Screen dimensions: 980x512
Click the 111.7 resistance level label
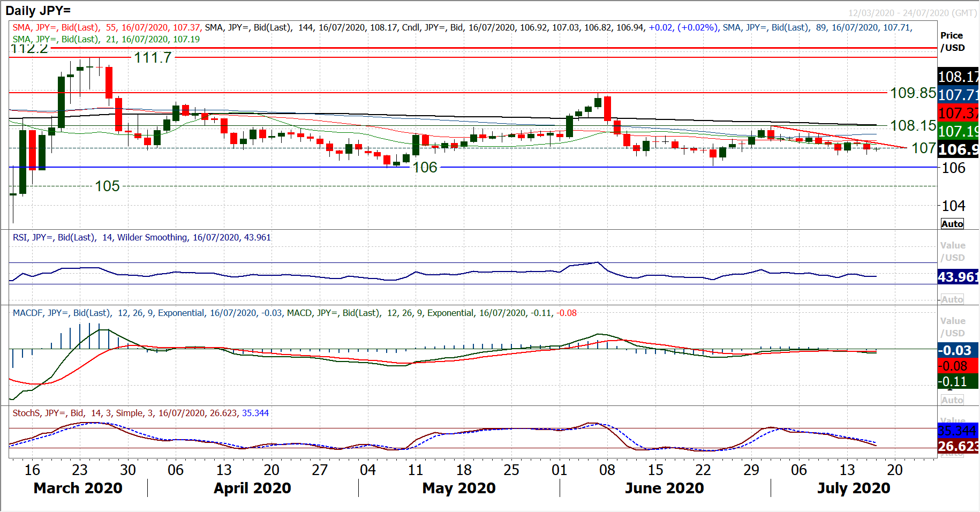153,57
